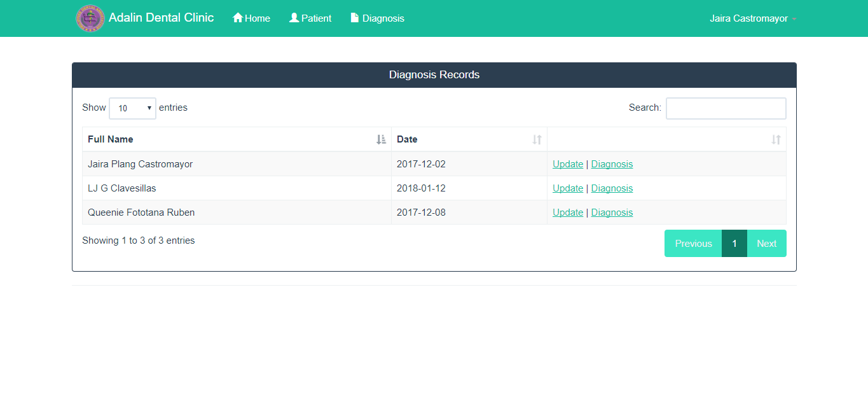
Task: View Diagnosis for LJ G Clavesillas
Action: point(612,188)
